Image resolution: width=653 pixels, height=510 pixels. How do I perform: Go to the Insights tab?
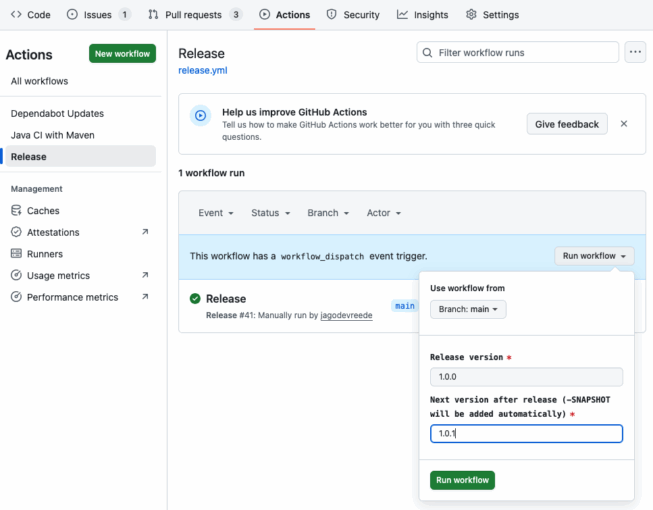click(x=422, y=15)
